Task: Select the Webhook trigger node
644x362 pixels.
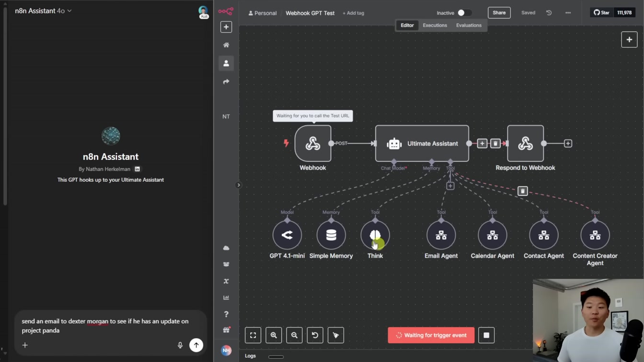Action: tap(313, 143)
